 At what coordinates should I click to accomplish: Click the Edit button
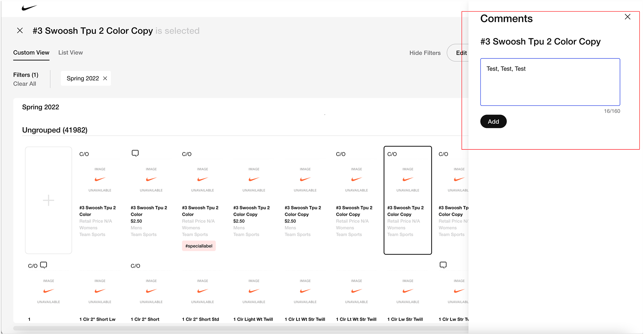461,53
